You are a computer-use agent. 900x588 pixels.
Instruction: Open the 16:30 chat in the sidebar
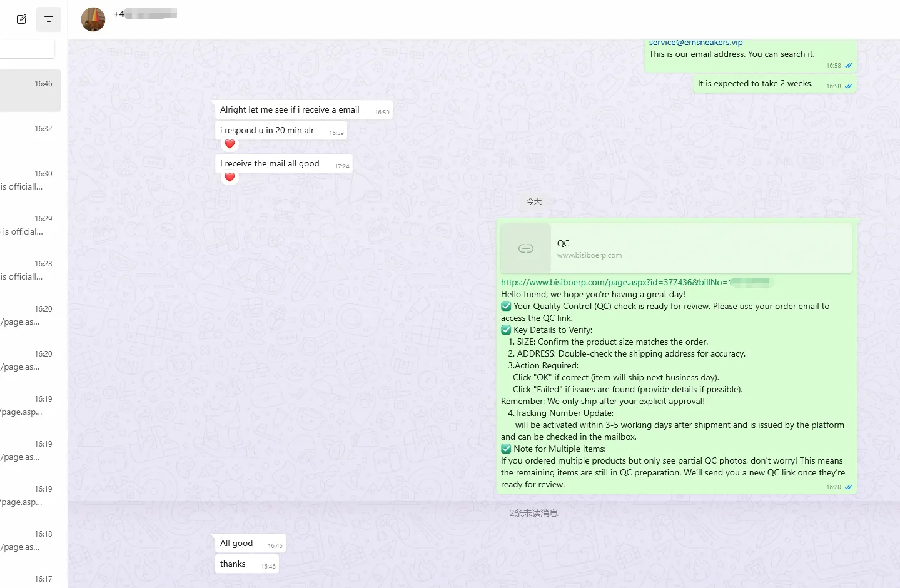31,180
